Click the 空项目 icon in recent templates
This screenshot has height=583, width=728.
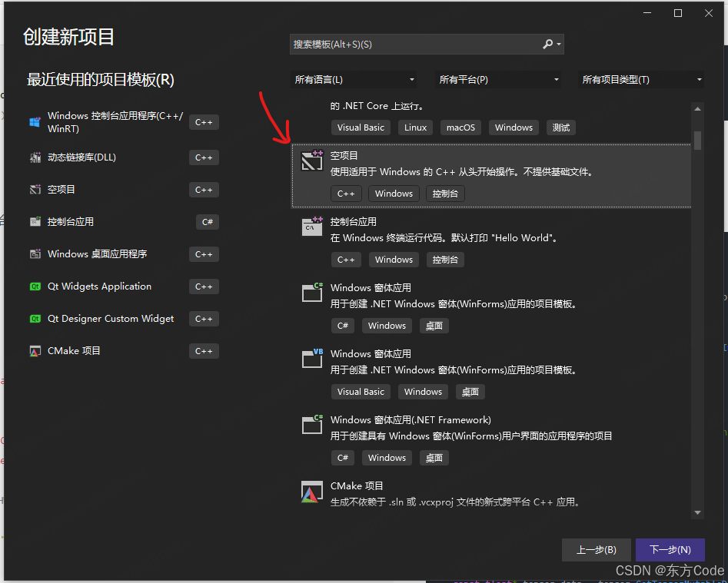pyautogui.click(x=35, y=190)
